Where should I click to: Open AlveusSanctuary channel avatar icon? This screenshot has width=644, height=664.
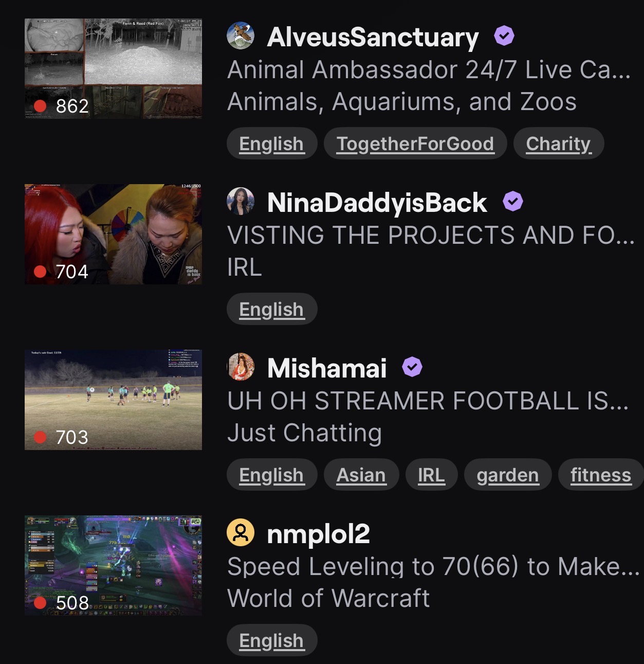coord(241,36)
